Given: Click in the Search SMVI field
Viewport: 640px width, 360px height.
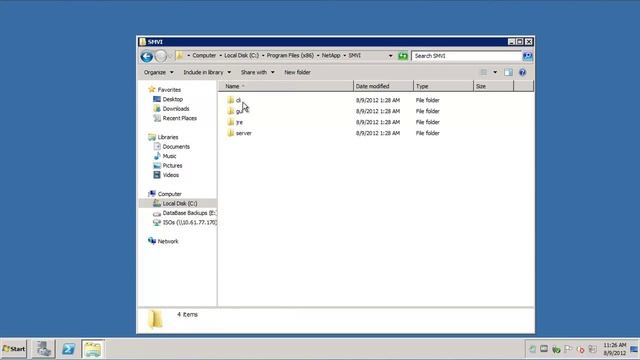Looking at the screenshot, I should [467, 56].
